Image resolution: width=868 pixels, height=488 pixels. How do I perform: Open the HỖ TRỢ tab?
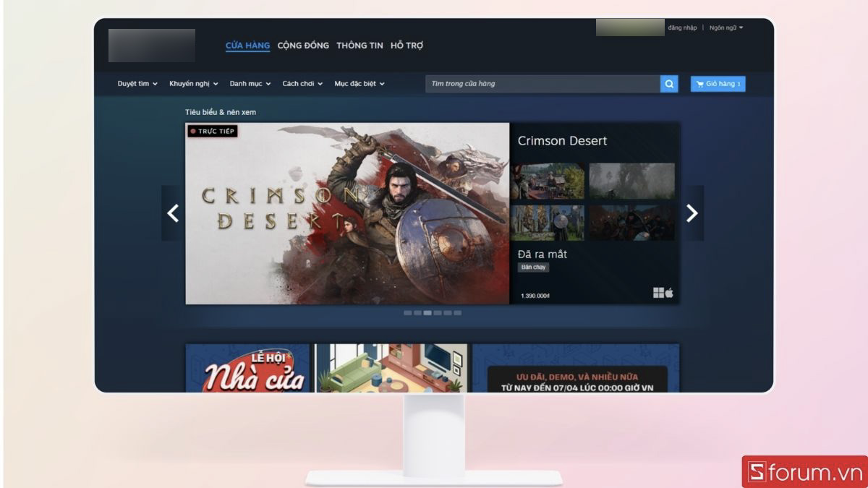[407, 46]
